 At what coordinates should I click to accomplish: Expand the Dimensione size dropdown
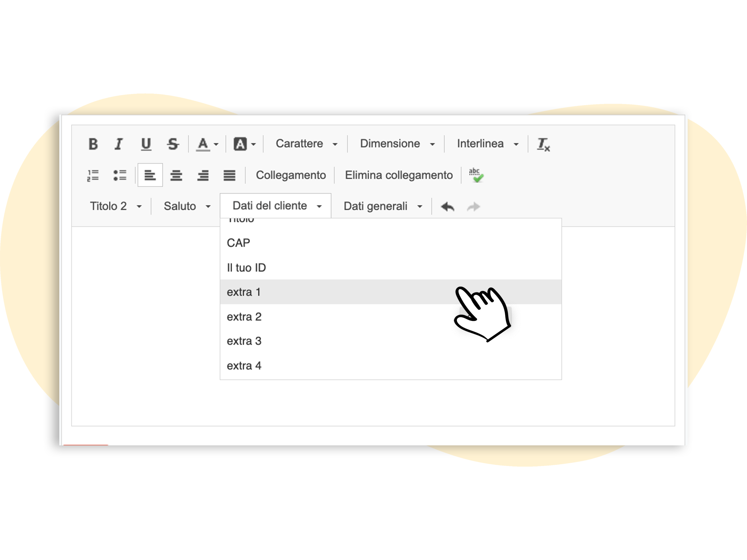396,144
